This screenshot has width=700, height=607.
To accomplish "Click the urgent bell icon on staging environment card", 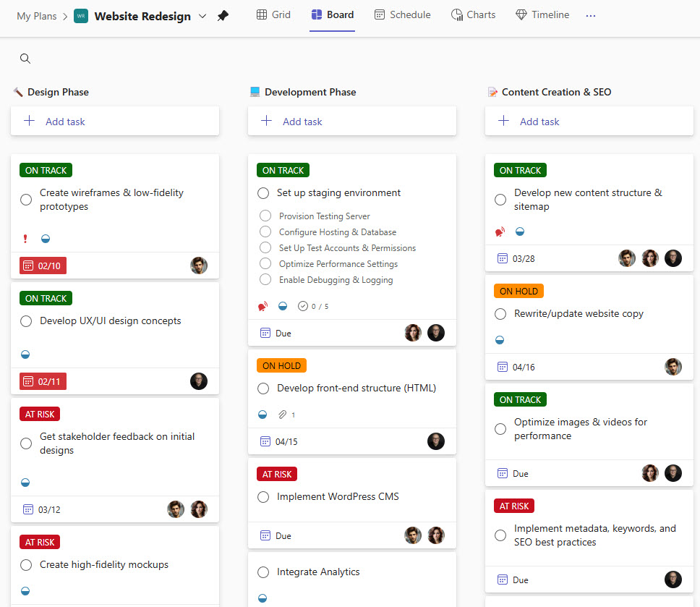I will tap(263, 306).
